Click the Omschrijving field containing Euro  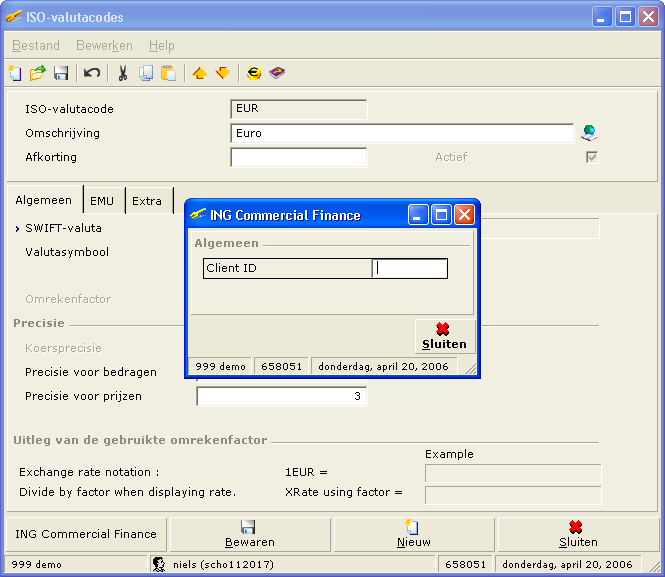pos(402,134)
